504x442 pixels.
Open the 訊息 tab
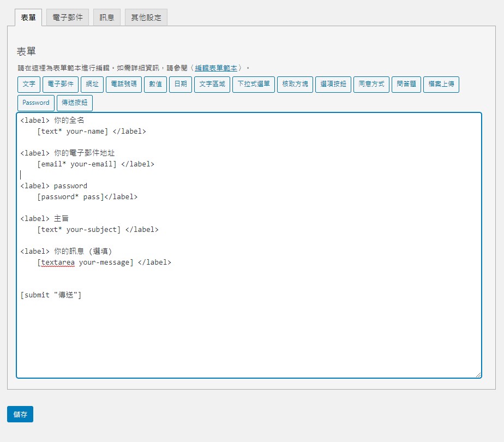click(x=106, y=17)
